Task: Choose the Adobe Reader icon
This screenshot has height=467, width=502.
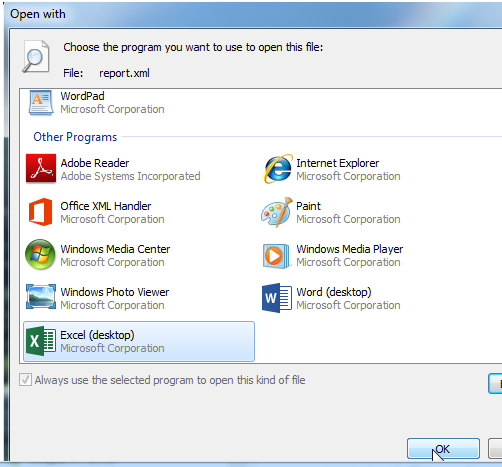Action: coord(41,168)
